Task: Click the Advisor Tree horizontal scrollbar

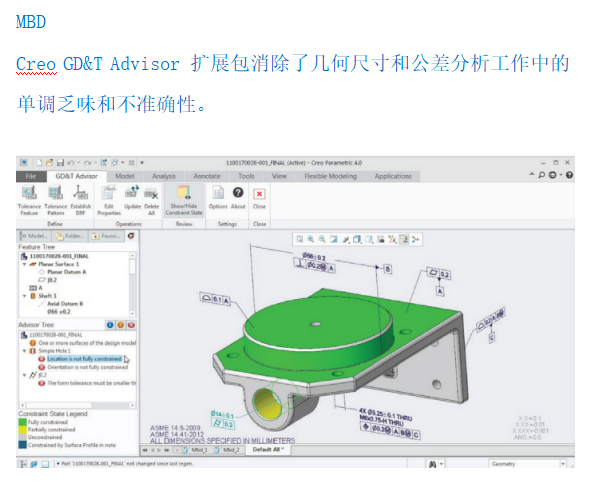Action: pyautogui.click(x=77, y=405)
